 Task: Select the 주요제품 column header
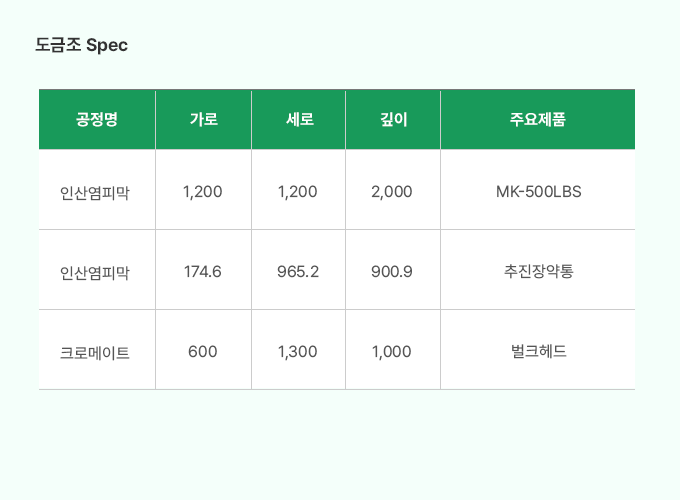[538, 120]
